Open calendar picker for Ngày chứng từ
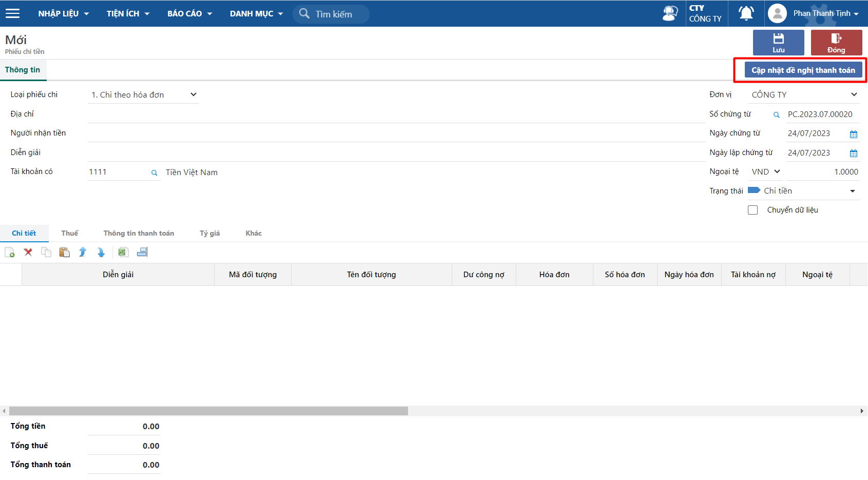The height and width of the screenshot is (480, 868). pyautogui.click(x=853, y=134)
